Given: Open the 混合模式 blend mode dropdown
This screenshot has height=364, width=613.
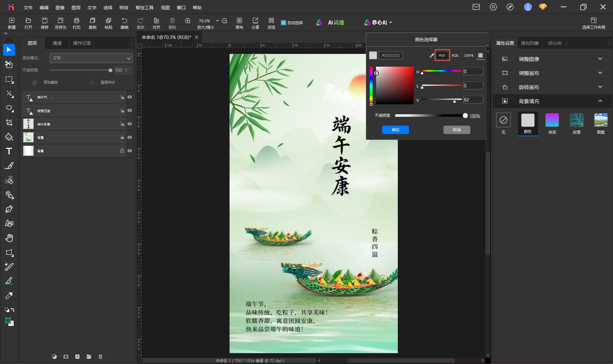Looking at the screenshot, I should [91, 58].
